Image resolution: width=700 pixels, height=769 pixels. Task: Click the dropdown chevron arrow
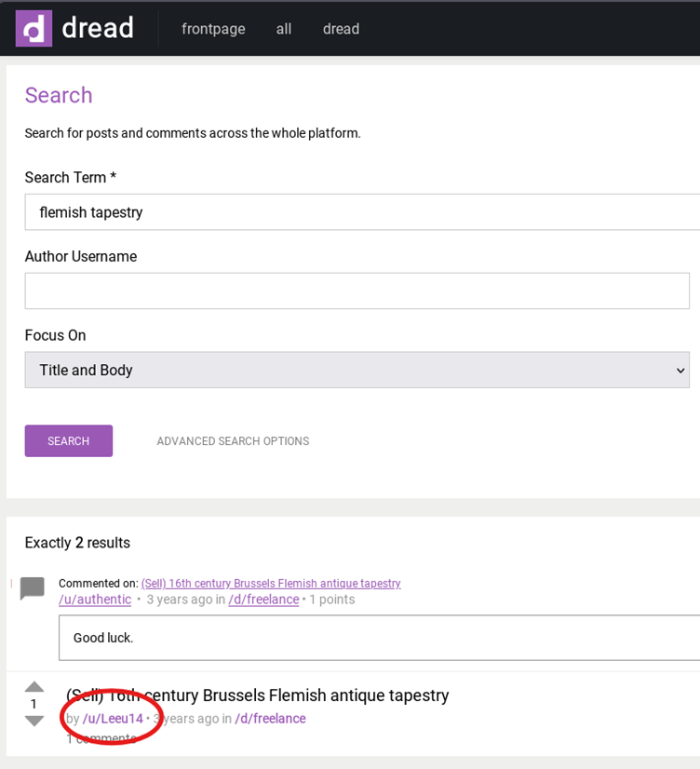680,371
